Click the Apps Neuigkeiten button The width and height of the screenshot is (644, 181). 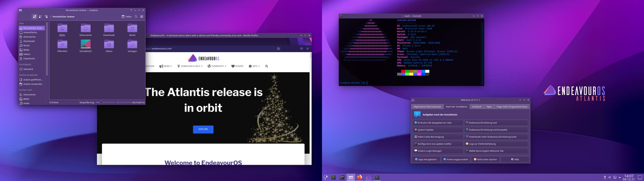click(x=426, y=160)
